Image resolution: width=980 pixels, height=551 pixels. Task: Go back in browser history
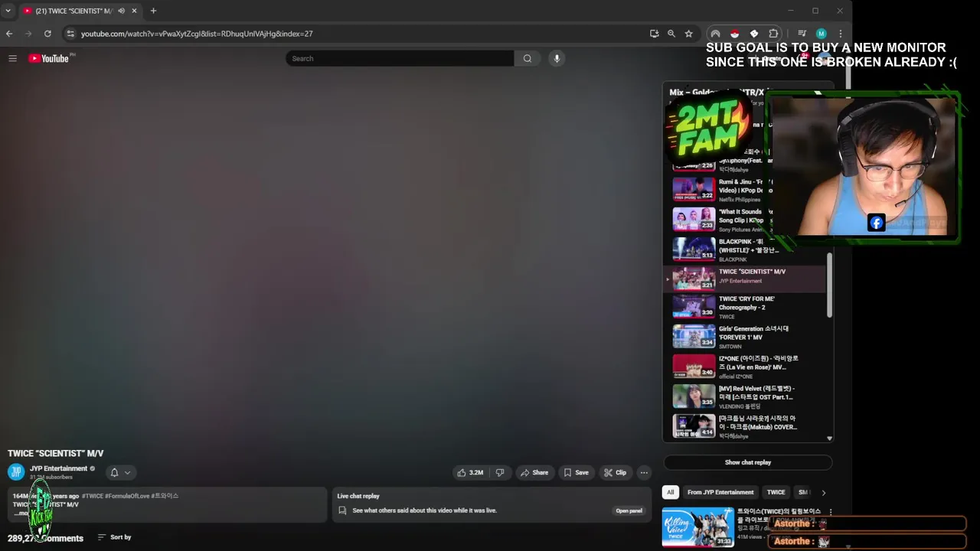[9, 34]
